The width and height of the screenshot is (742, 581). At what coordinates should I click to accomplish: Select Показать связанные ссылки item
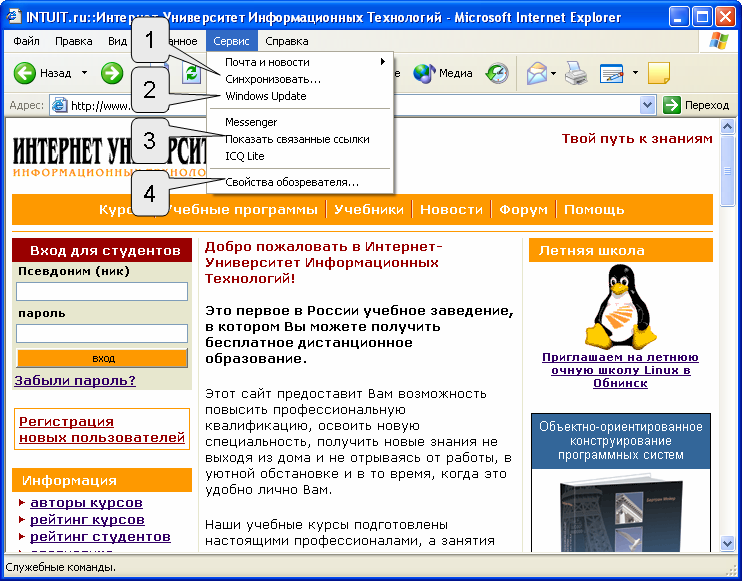point(300,139)
